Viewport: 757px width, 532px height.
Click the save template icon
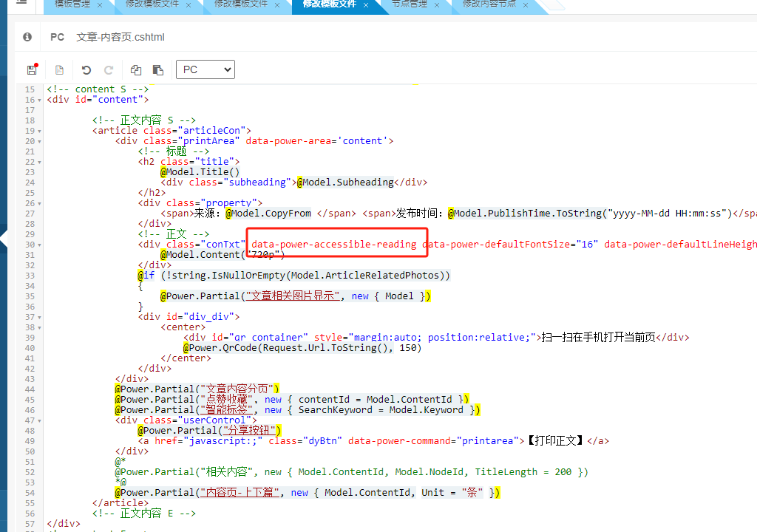(x=32, y=69)
